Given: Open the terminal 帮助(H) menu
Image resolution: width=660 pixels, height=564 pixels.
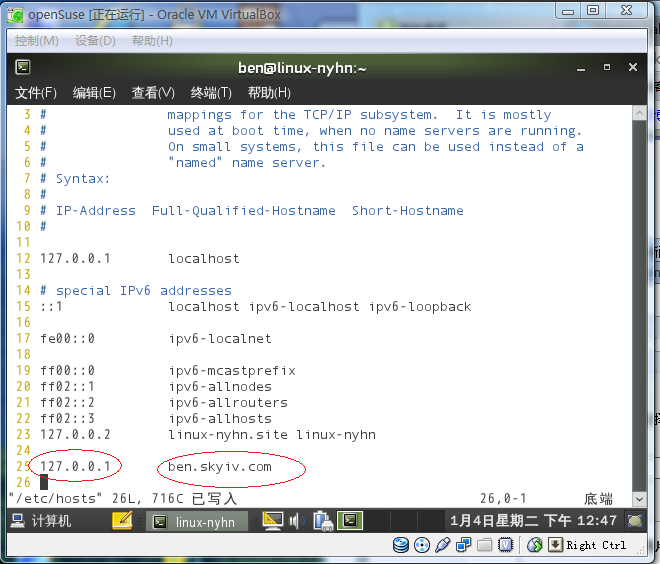Looking at the screenshot, I should point(269,93).
